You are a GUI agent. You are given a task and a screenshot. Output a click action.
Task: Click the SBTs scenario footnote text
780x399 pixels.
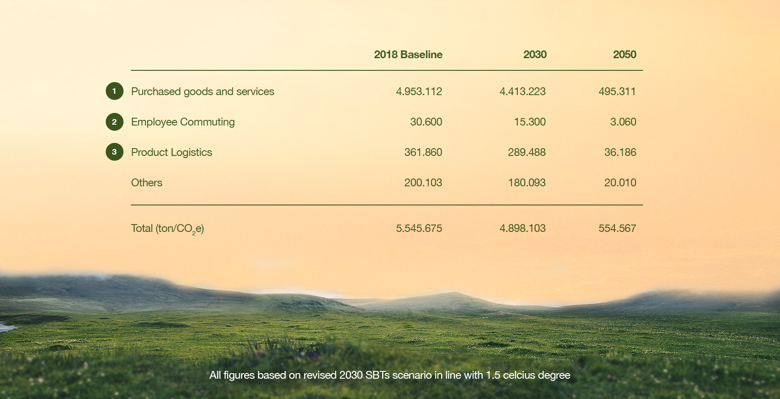390,375
